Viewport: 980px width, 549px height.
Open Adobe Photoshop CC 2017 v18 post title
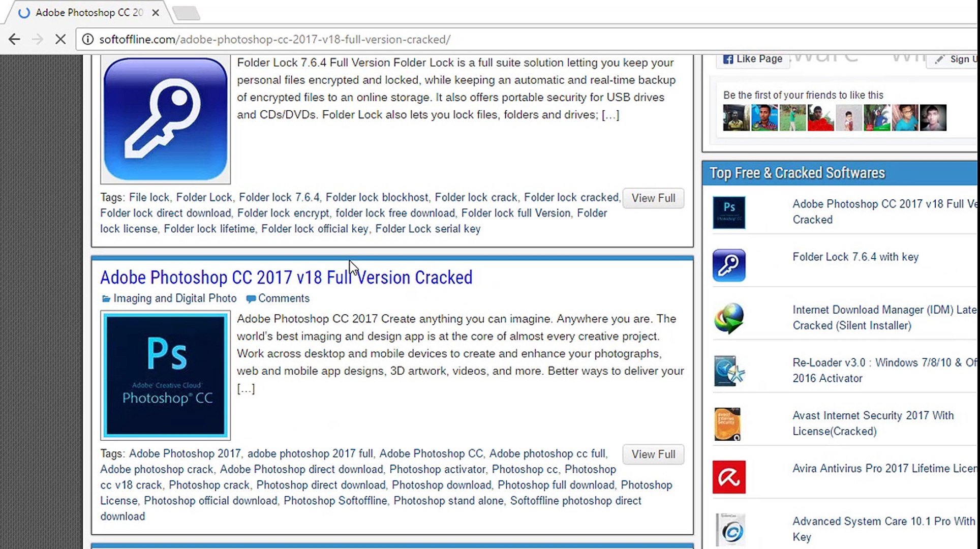(x=286, y=278)
